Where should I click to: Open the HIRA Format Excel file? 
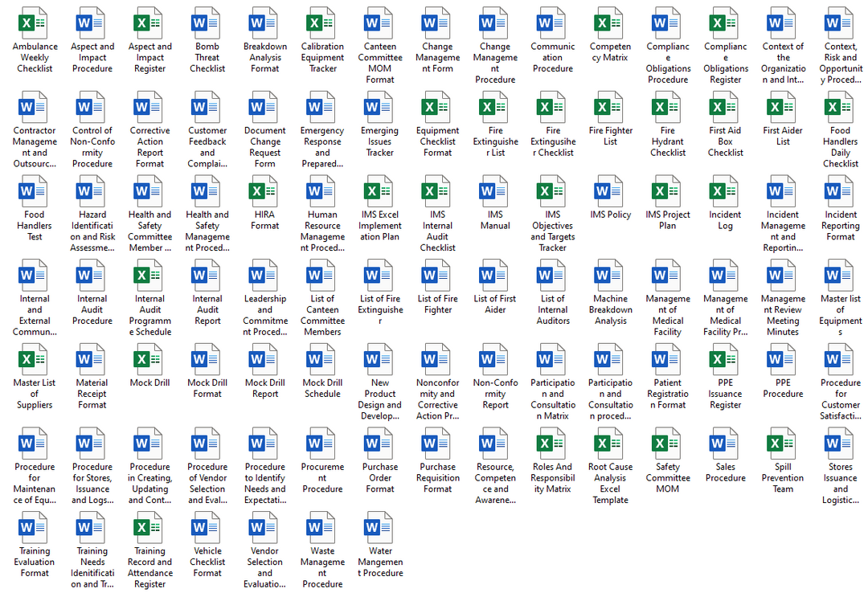click(x=264, y=192)
